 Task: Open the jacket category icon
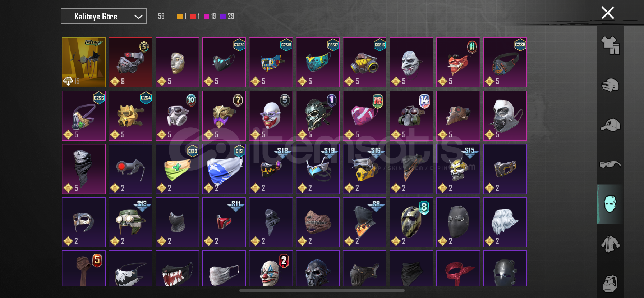click(610, 244)
